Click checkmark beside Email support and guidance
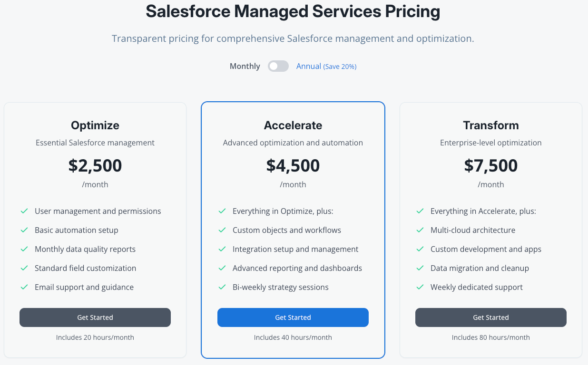588x365 pixels. pyautogui.click(x=24, y=287)
